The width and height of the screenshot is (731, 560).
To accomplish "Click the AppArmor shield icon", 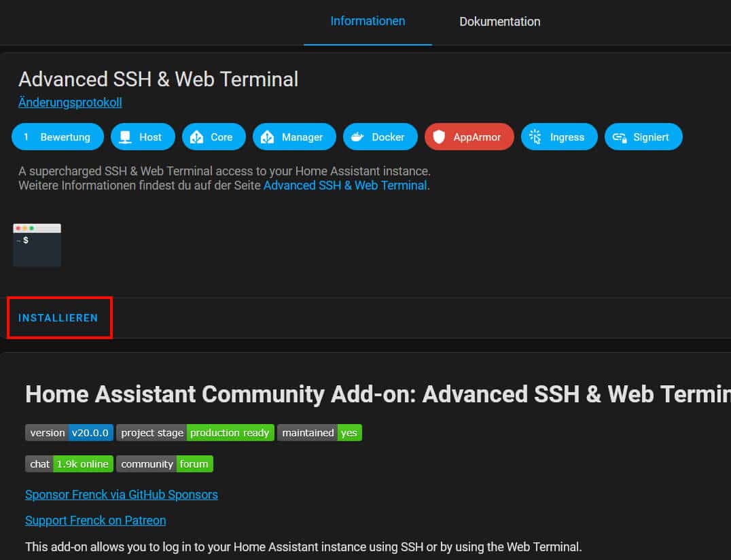I will coord(439,137).
